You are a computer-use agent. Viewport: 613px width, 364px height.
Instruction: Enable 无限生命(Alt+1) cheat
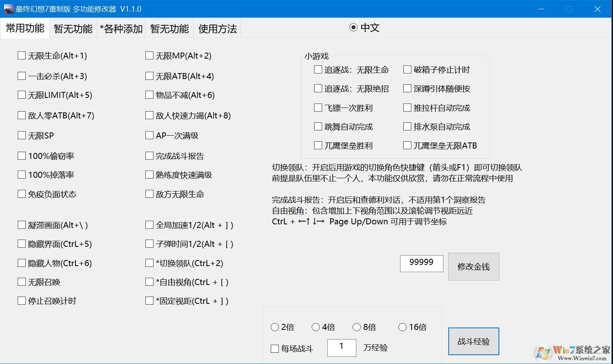22,55
